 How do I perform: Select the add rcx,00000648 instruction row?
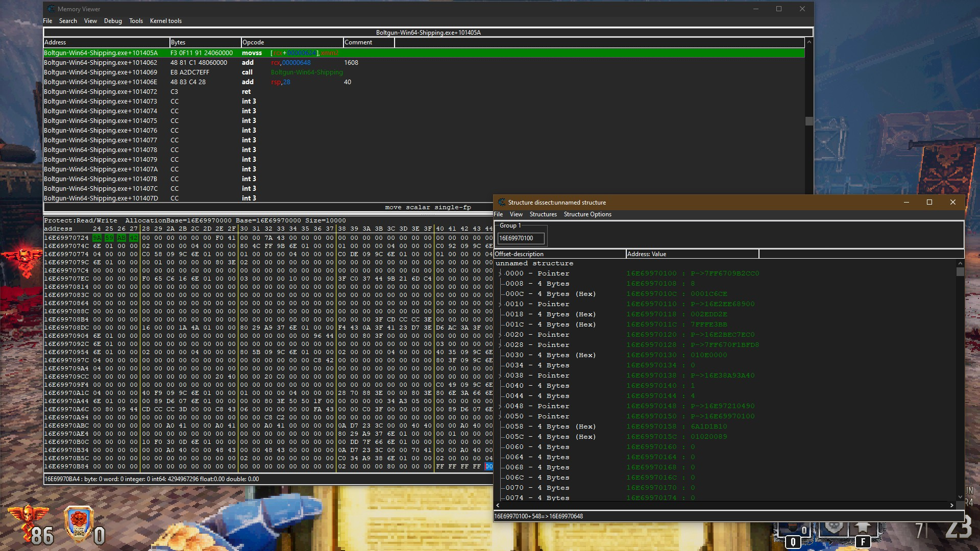[424, 63]
